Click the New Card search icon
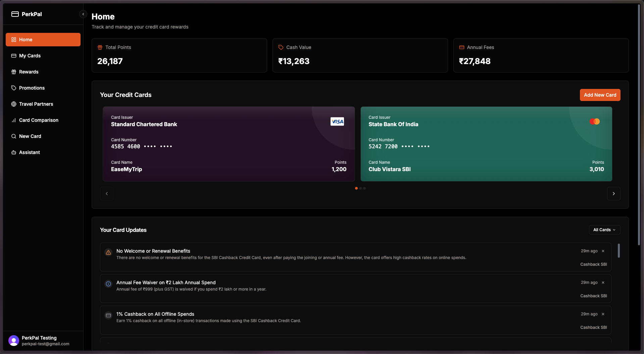The width and height of the screenshot is (644, 354). coord(14,136)
